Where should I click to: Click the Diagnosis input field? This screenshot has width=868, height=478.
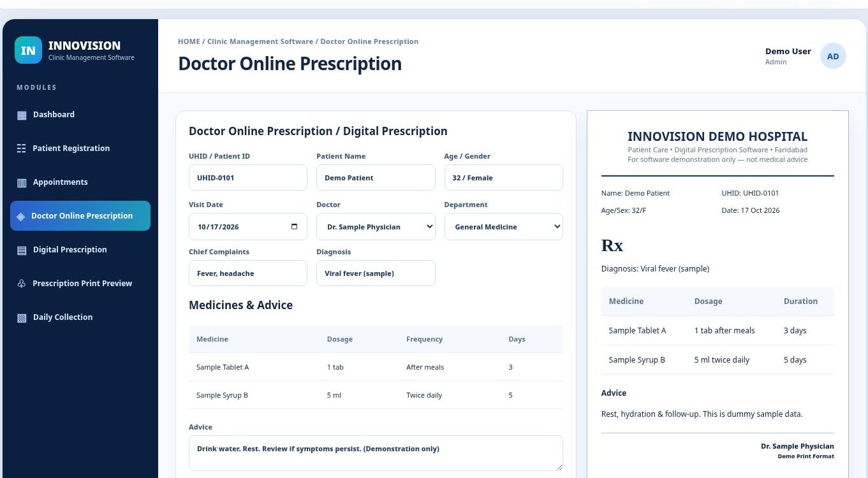click(x=376, y=273)
